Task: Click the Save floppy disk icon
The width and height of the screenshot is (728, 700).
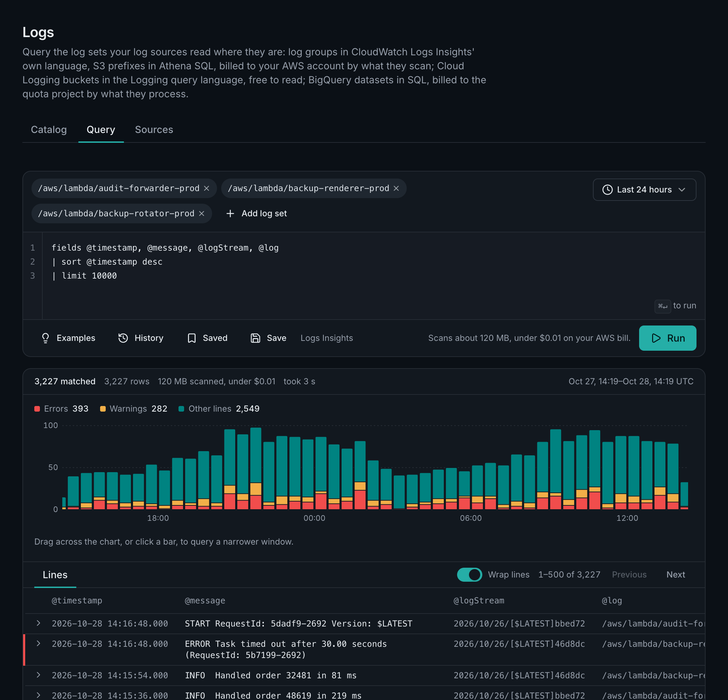Action: (255, 338)
